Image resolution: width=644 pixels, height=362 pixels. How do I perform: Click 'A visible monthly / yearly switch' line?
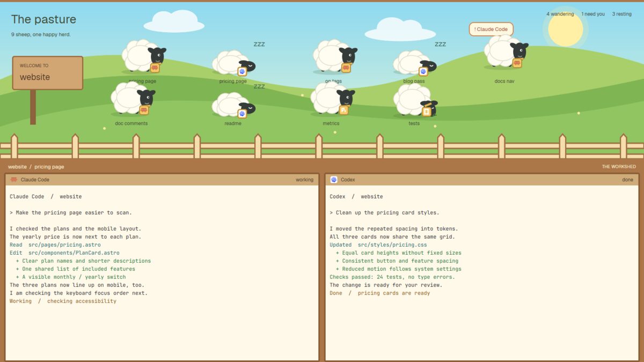71,277
